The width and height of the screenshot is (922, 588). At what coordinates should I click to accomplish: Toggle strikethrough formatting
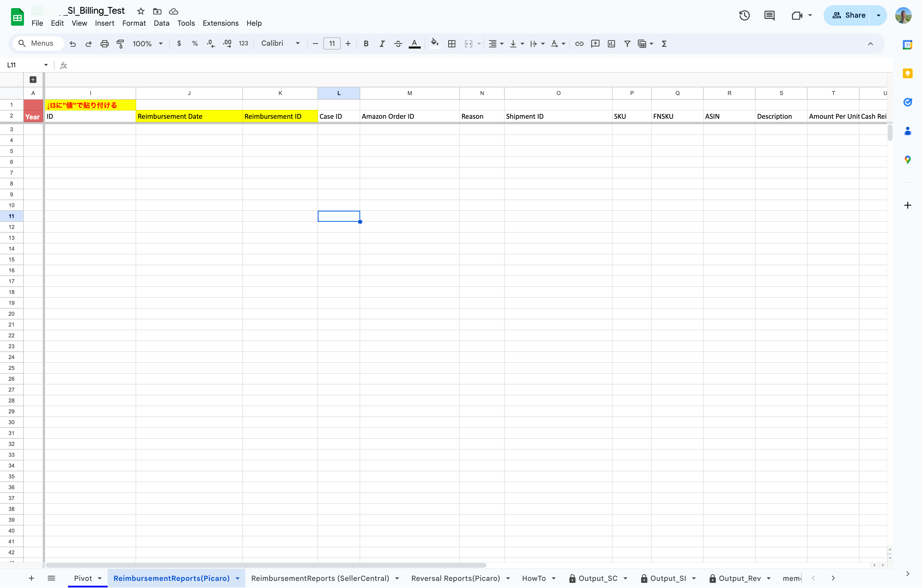[x=398, y=44]
